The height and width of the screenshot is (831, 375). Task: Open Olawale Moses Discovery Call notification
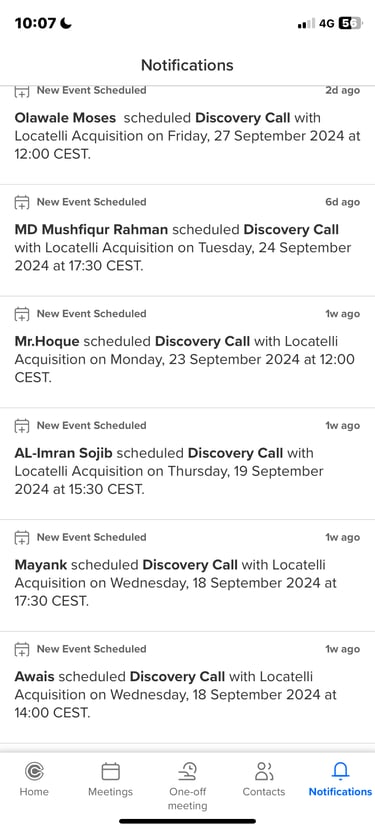[x=188, y=136]
